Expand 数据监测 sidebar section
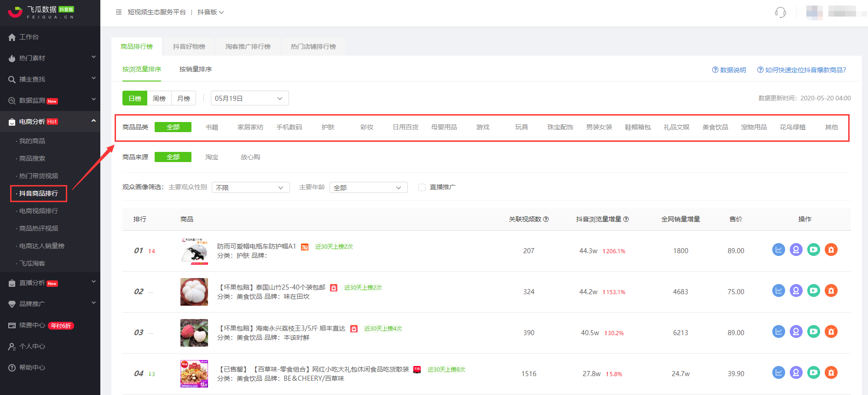This screenshot has height=395, width=868. [x=50, y=100]
